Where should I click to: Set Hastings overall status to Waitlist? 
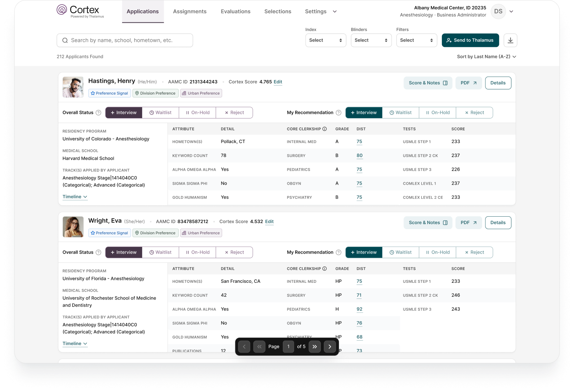click(x=161, y=113)
